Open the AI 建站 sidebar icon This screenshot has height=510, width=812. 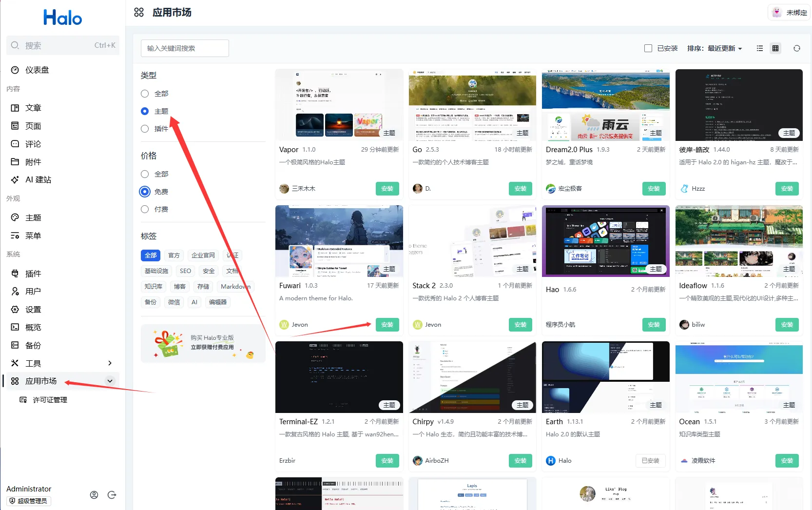(x=15, y=180)
